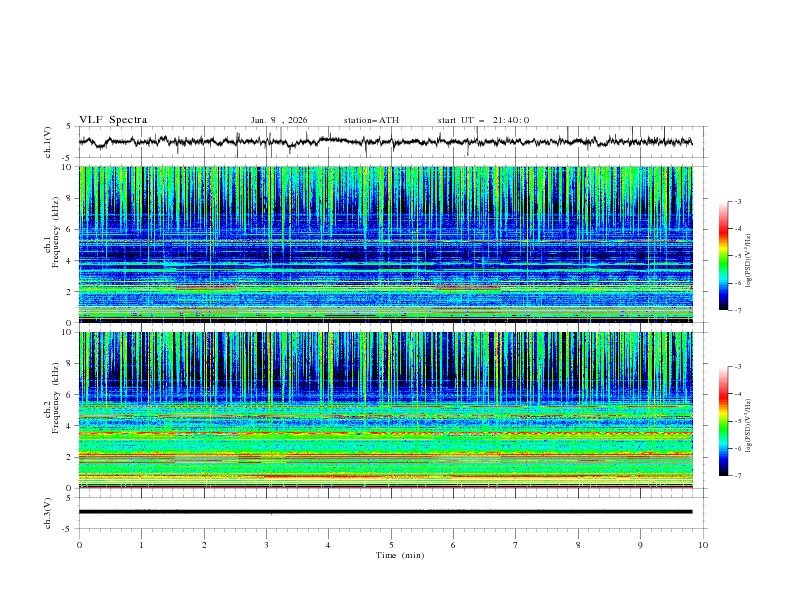
Task: Click the ch.1 color bar "-7" tick value
Action: [738, 311]
